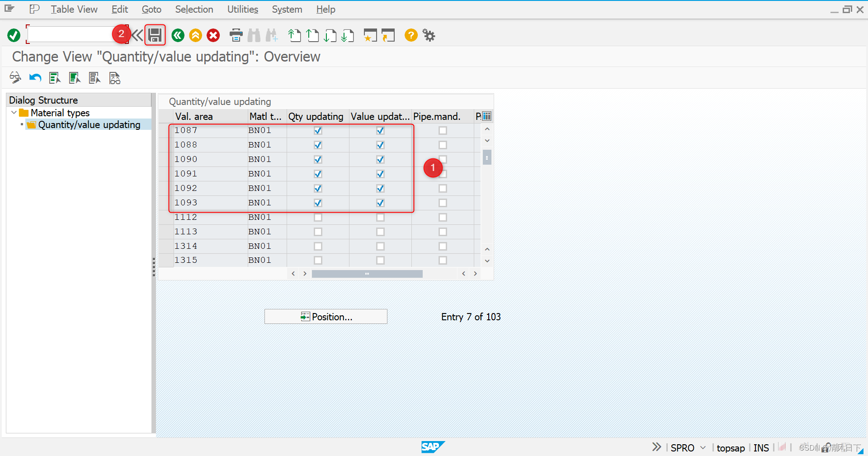The width and height of the screenshot is (868, 456).
Task: Go back using the green arrow icon
Action: pyautogui.click(x=177, y=35)
